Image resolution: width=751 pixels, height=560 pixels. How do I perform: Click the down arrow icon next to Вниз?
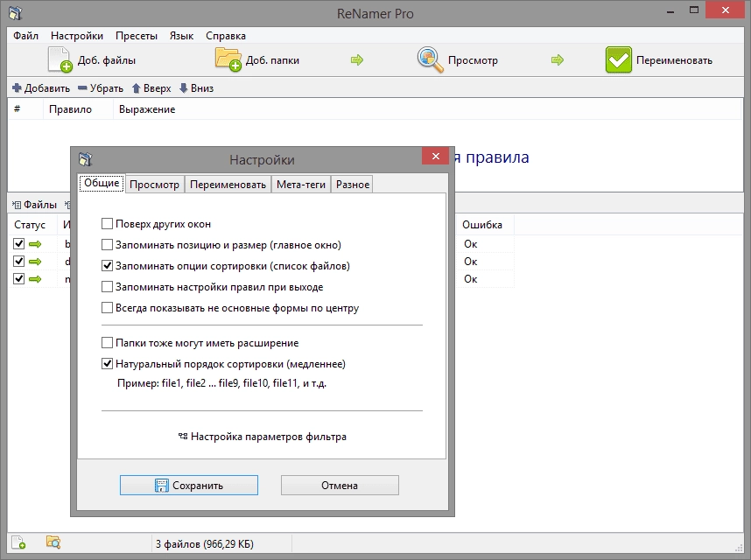(183, 88)
